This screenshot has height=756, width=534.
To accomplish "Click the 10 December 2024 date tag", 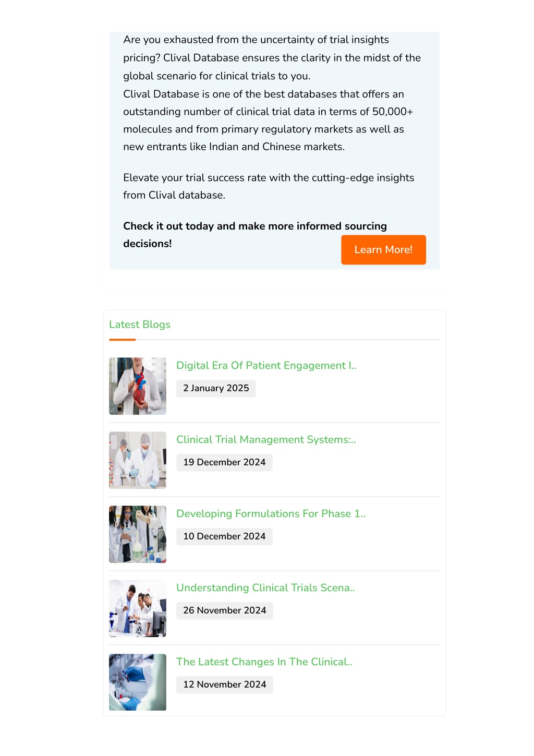I will click(x=224, y=536).
